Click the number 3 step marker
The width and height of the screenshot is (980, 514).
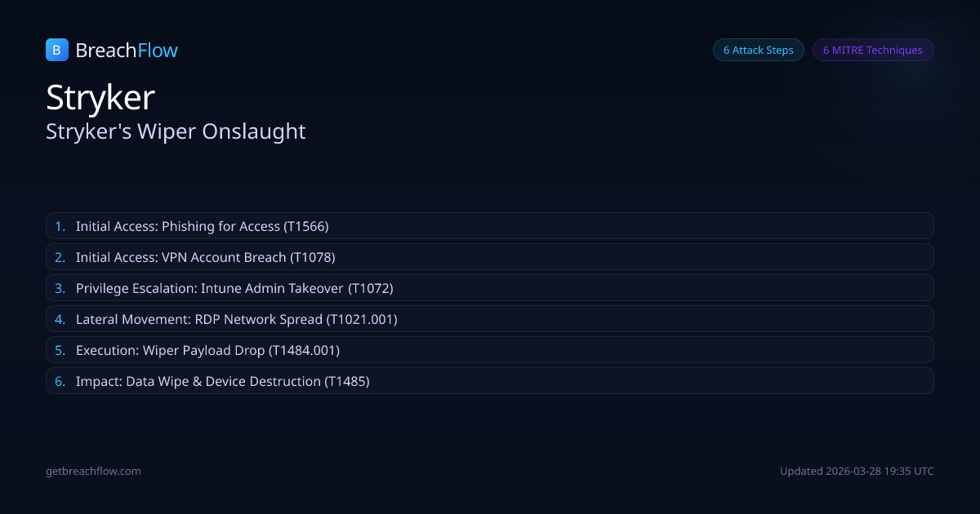coord(60,288)
